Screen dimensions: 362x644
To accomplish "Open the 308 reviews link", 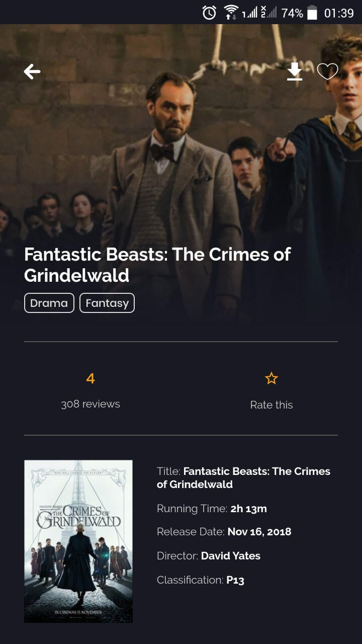I will (x=90, y=404).
